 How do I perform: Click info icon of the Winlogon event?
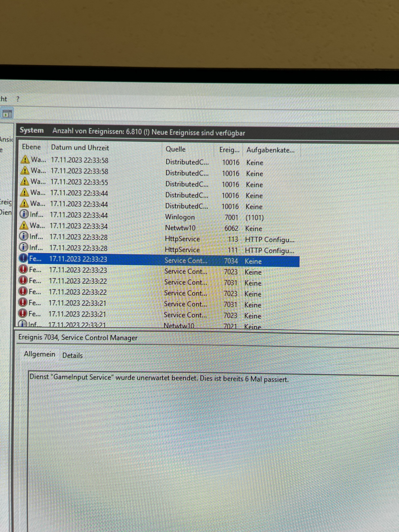24,214
